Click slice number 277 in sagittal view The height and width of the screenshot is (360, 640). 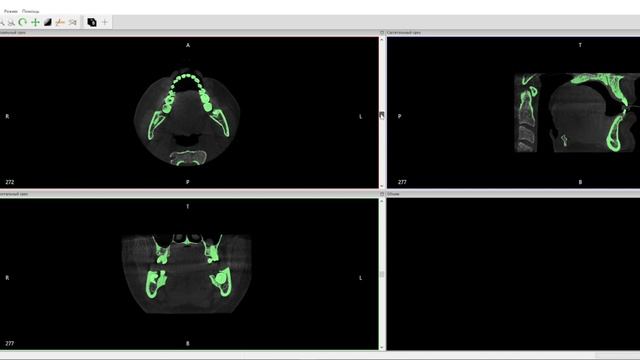[x=402, y=182]
